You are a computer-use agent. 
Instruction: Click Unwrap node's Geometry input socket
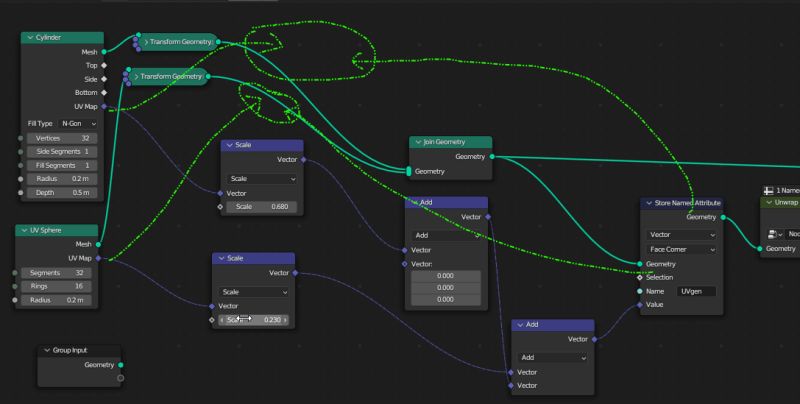[x=760, y=248]
